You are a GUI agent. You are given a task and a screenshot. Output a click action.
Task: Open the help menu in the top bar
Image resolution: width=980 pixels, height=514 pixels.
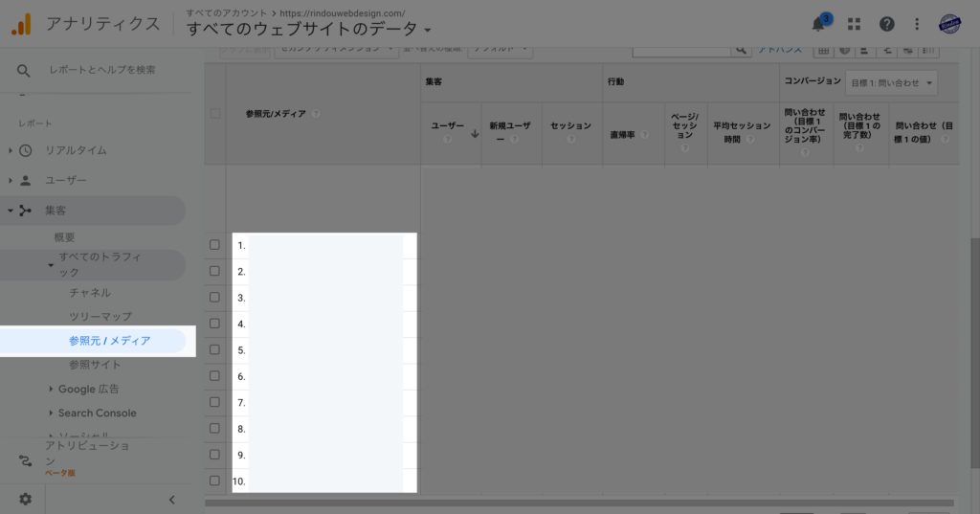[x=886, y=24]
